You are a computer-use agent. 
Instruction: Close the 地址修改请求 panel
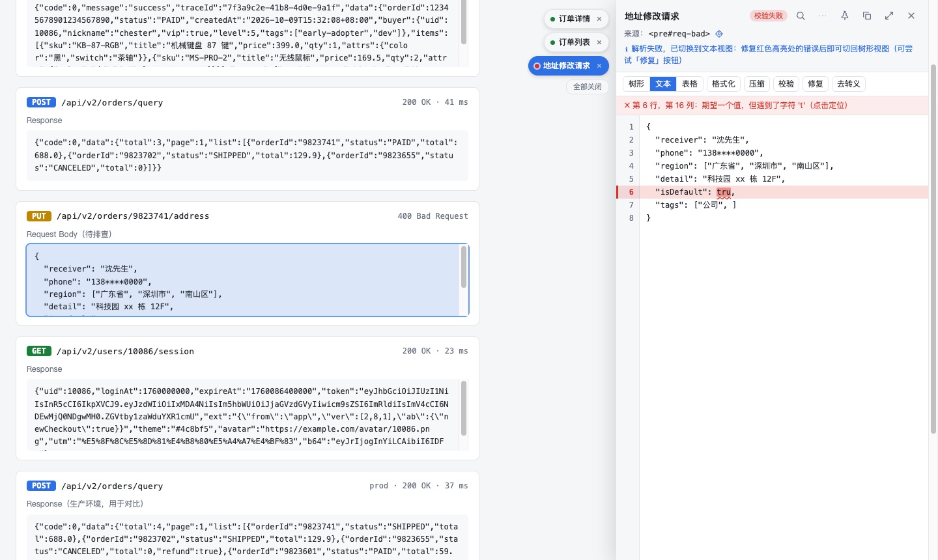911,16
